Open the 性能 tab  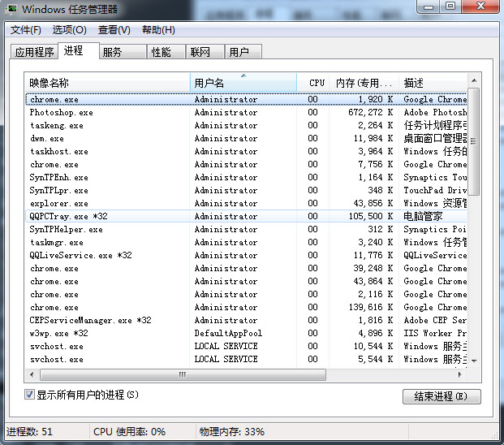[x=166, y=52]
